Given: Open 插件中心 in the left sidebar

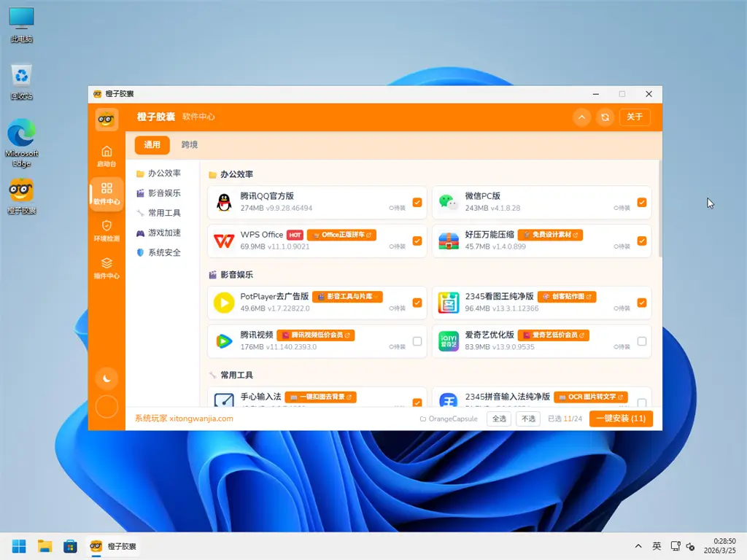Looking at the screenshot, I should tap(107, 268).
